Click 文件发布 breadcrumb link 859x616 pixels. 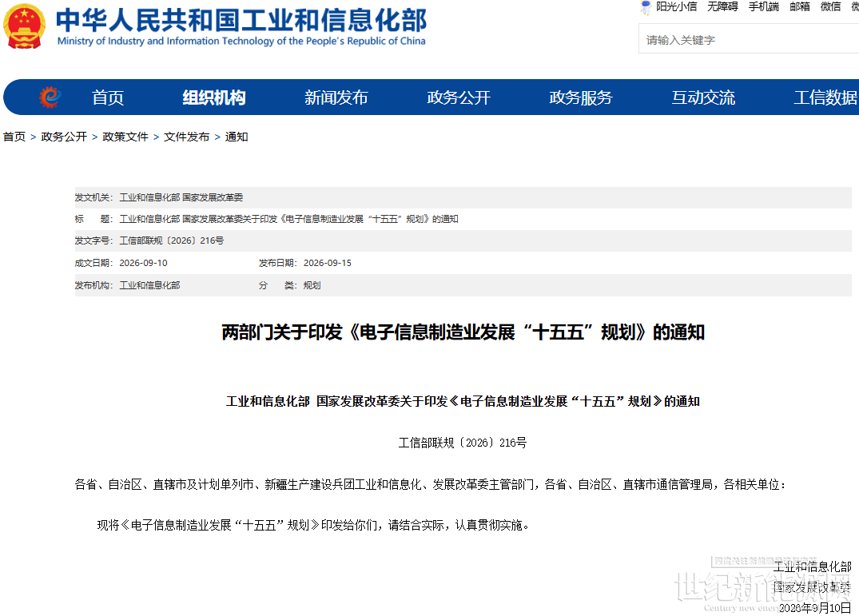(187, 137)
